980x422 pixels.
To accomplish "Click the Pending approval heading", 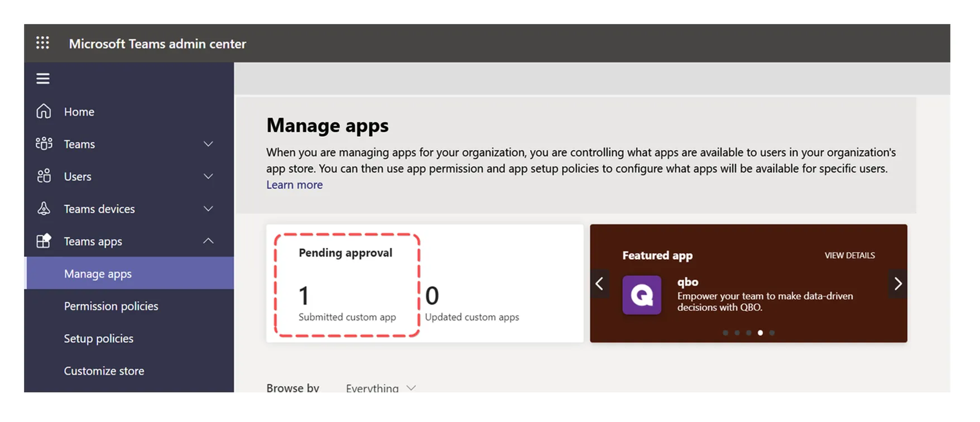I will pos(345,253).
